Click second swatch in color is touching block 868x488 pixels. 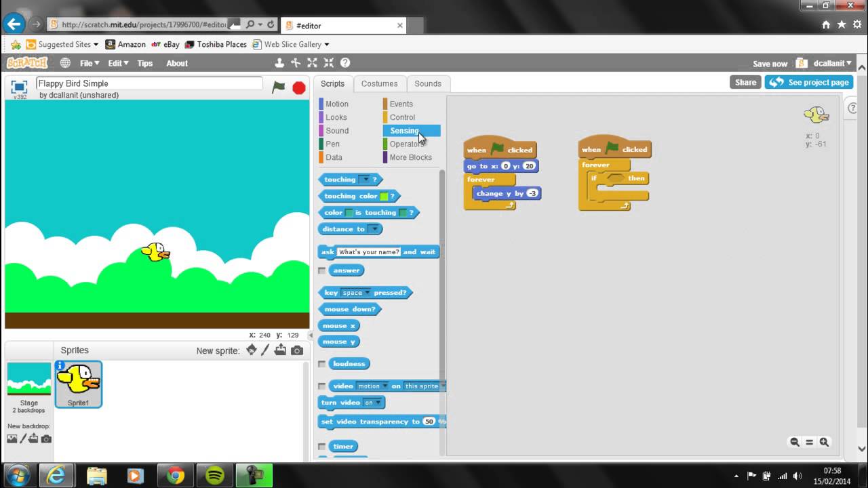[403, 213]
